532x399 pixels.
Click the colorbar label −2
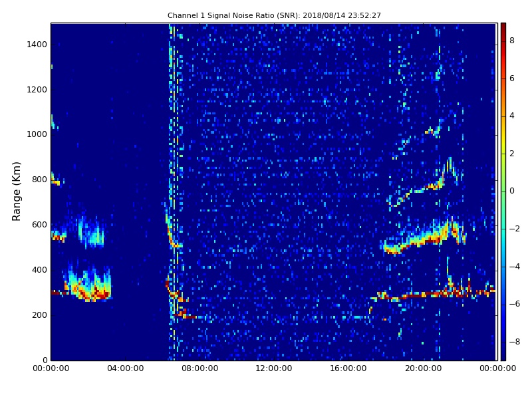(515, 229)
